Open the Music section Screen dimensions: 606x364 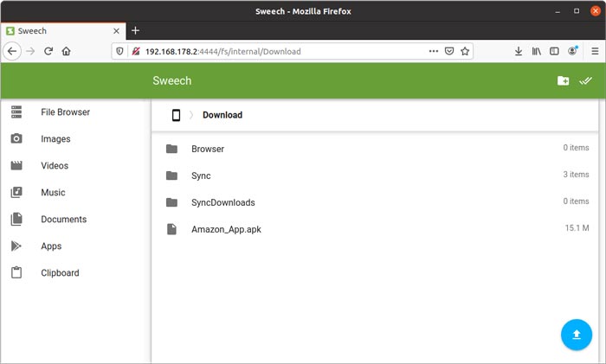(53, 192)
